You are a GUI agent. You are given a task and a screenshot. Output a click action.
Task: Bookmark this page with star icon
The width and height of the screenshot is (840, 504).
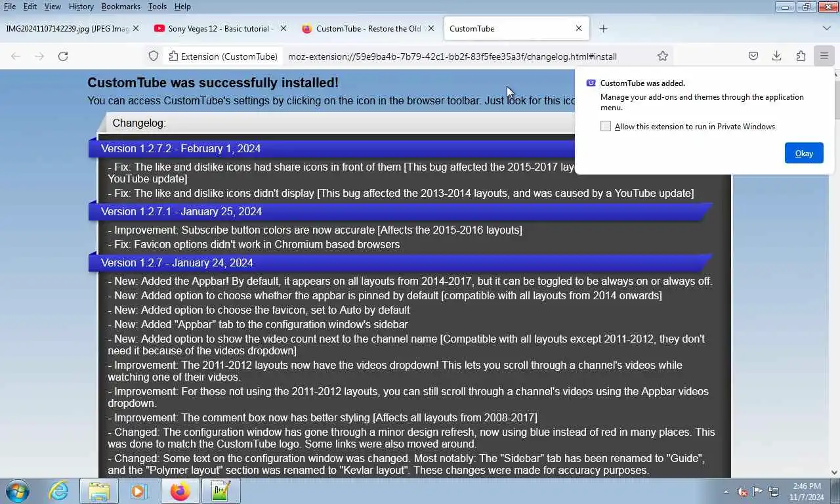tap(663, 56)
